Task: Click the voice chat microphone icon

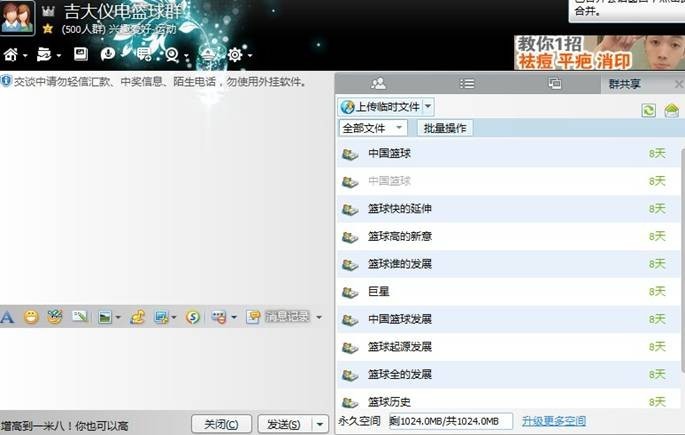Action: tap(108, 54)
